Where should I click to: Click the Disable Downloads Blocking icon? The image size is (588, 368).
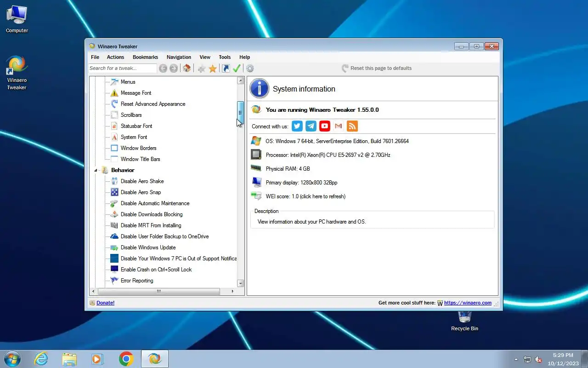click(114, 214)
